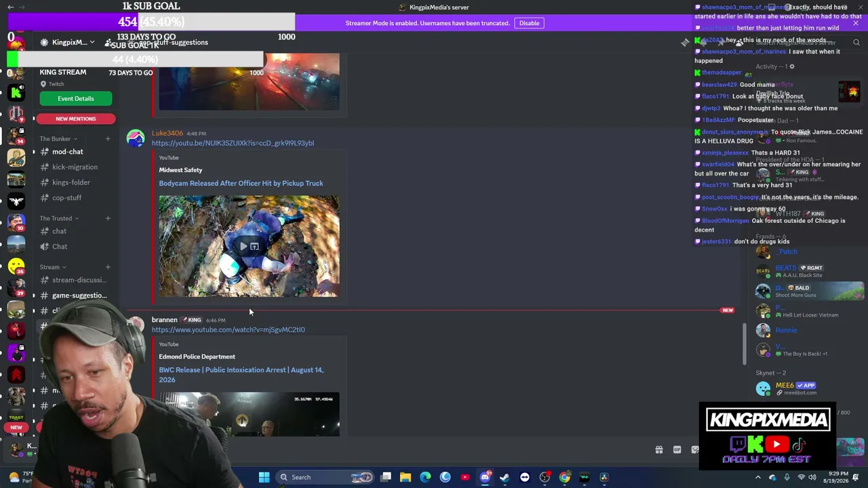Add a channel to the Stream category
This screenshot has height=488, width=868.
click(108, 267)
